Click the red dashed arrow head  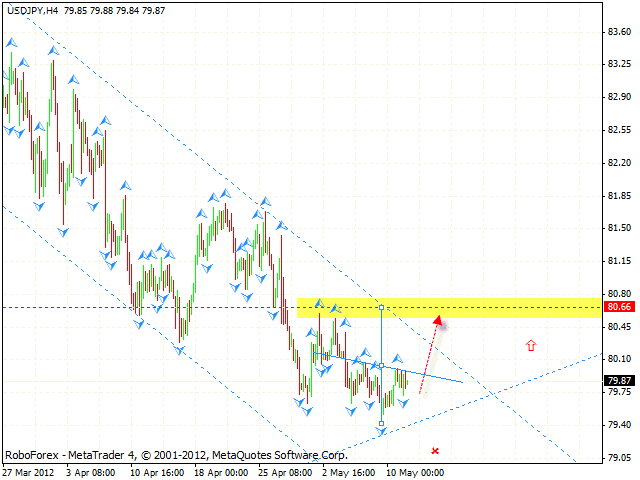tap(438, 320)
